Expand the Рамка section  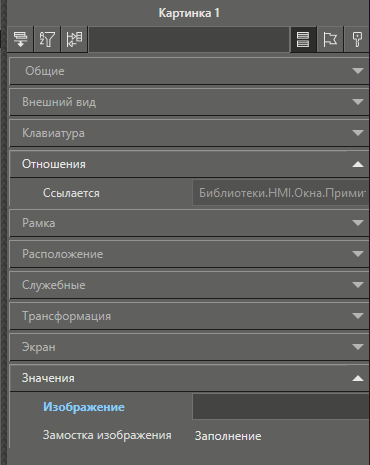tap(189, 223)
